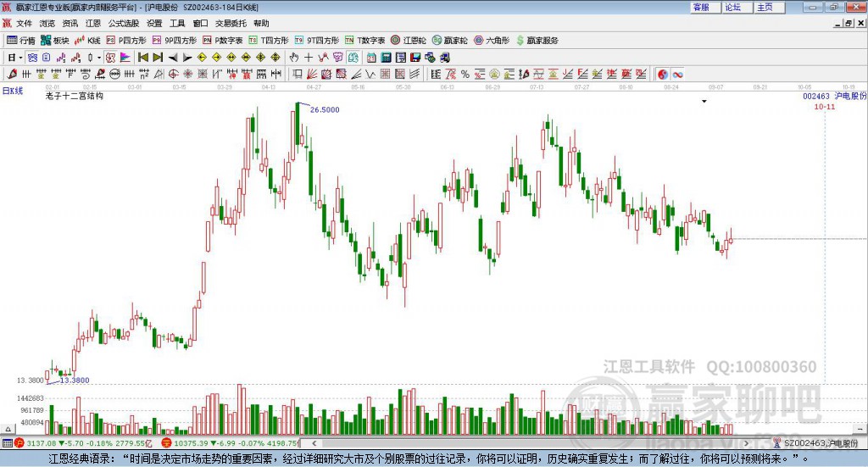
Task: Open the calendar icon showing 21
Action: pos(371,58)
